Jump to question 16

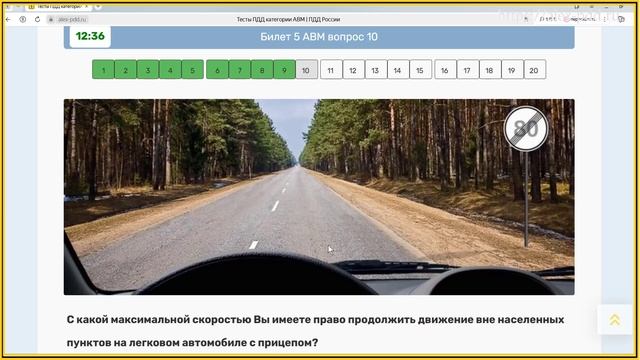click(445, 70)
